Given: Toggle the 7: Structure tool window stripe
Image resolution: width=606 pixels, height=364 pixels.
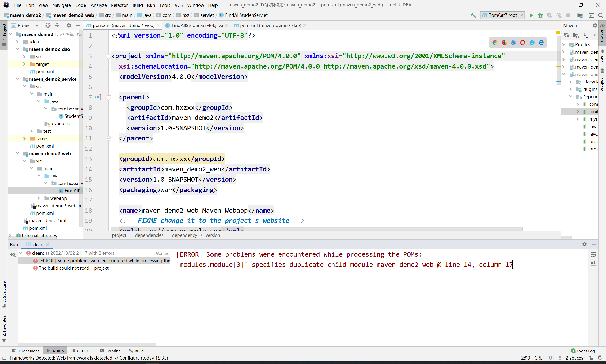Looking at the screenshot, I should (x=4, y=294).
